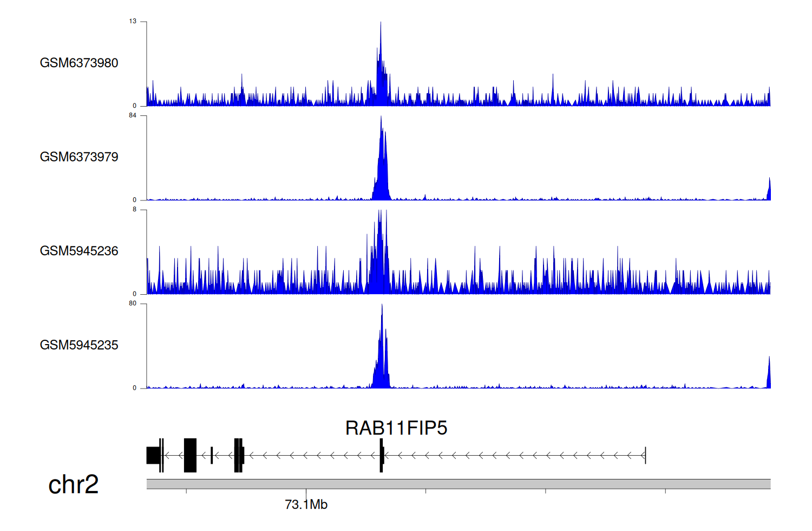Image resolution: width=812 pixels, height=531 pixels.
Task: Click the RAB11FIP5 gene name
Action: [396, 428]
